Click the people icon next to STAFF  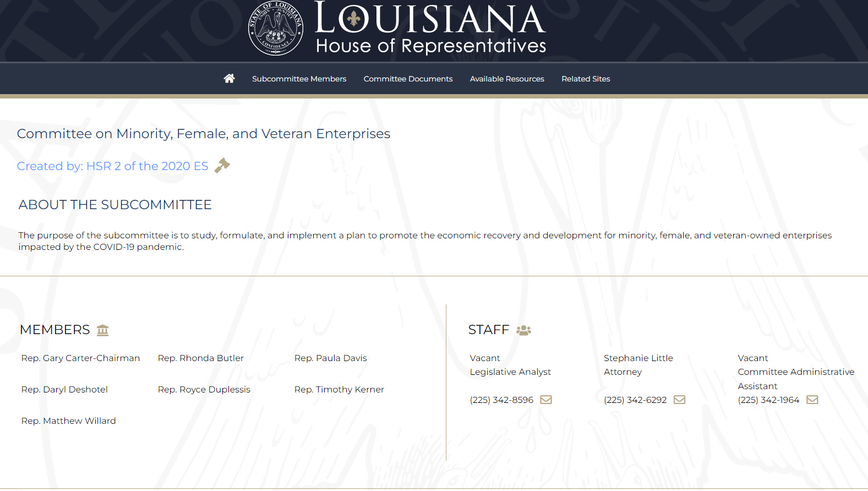(523, 330)
